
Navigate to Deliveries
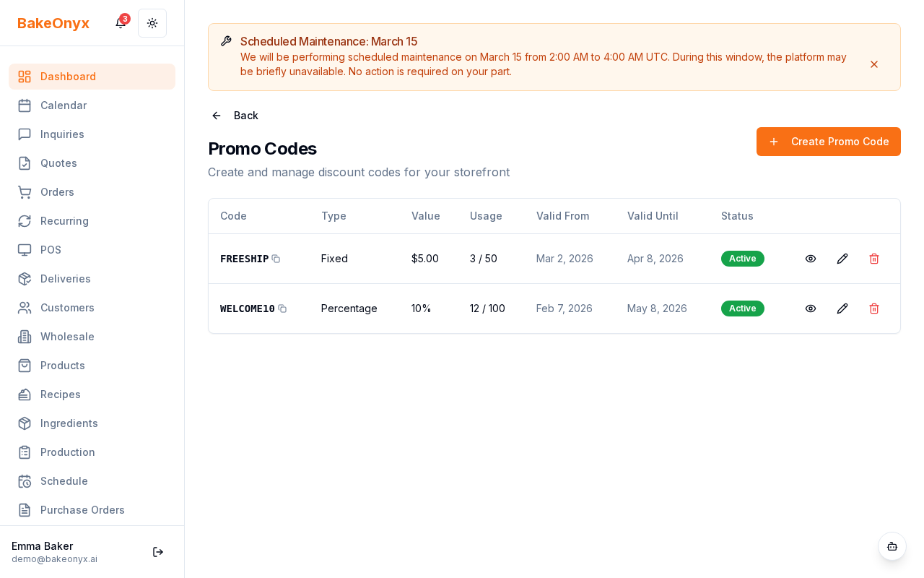tap(66, 279)
